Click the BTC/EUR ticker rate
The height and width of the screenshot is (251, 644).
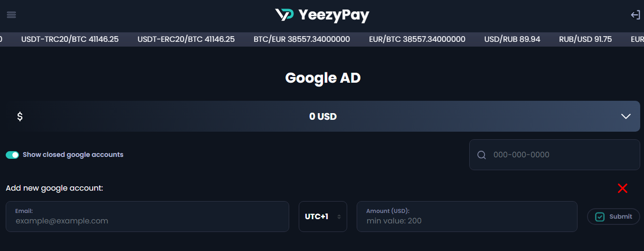[302, 39]
